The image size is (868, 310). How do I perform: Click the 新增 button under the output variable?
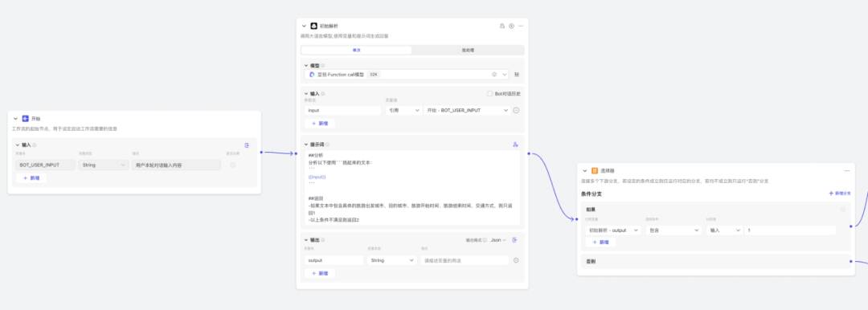click(x=320, y=274)
